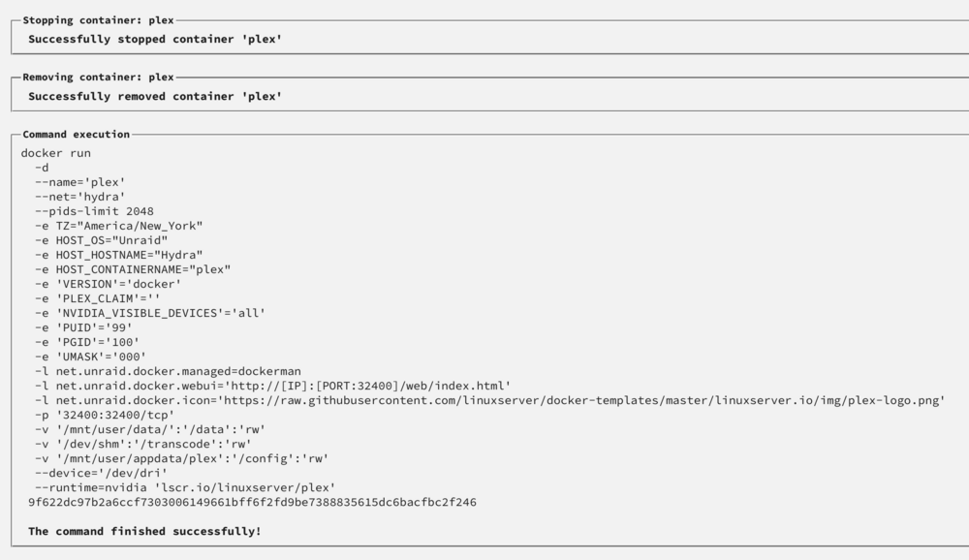Click the --net='hydra' argument line

tap(80, 197)
